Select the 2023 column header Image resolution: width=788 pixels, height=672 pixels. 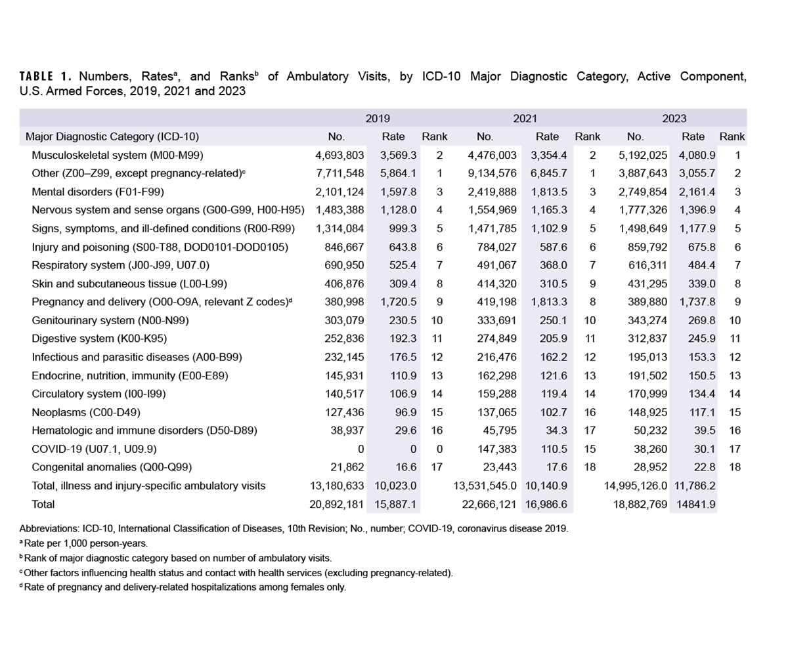(675, 119)
